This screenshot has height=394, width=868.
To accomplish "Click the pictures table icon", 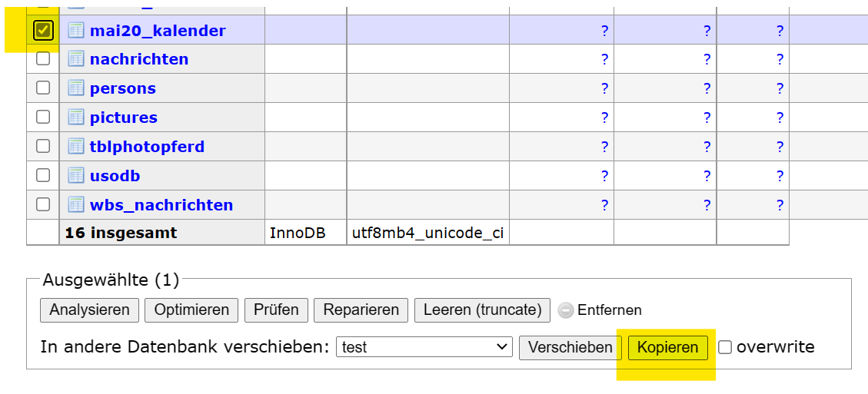I will click(75, 118).
